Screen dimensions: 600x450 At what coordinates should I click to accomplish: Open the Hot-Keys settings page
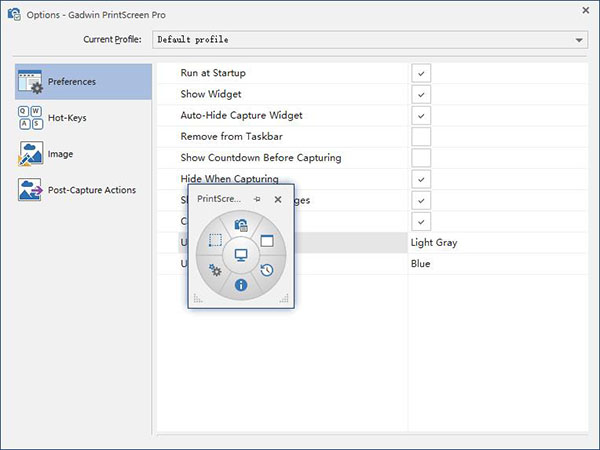click(x=83, y=118)
